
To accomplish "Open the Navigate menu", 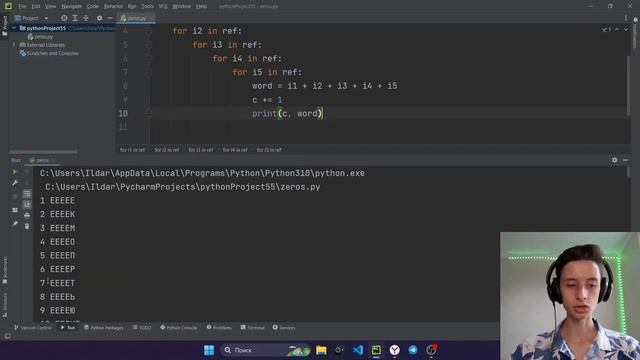I will coord(71,6).
